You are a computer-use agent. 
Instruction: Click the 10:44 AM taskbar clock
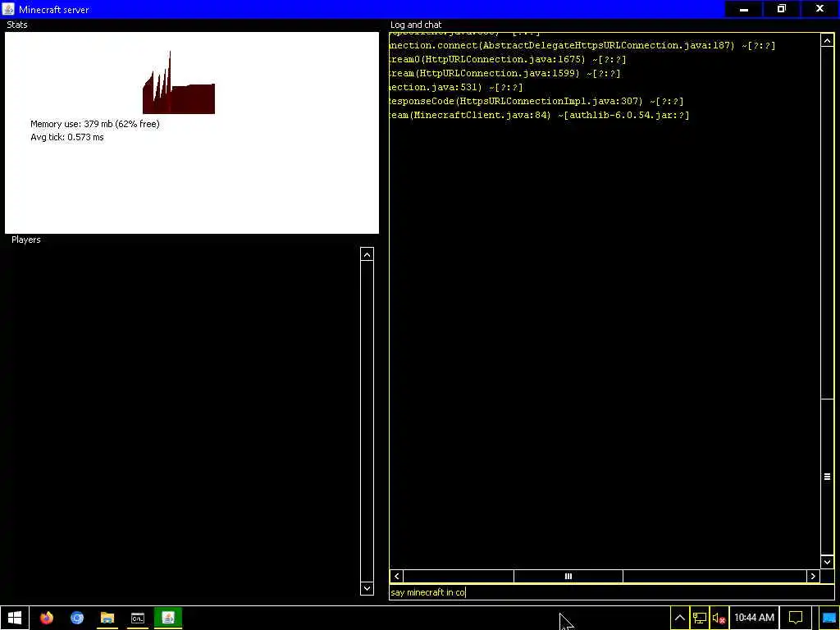(x=754, y=618)
